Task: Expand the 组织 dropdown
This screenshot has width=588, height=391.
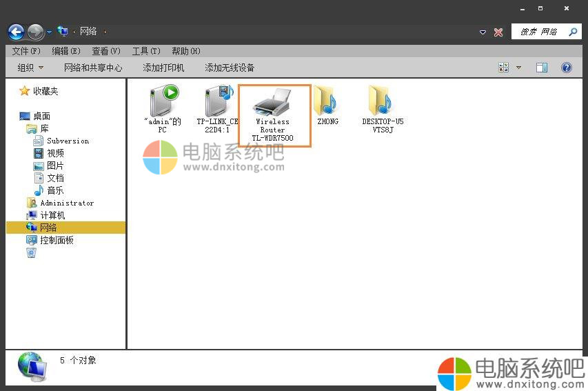Action: click(x=30, y=68)
